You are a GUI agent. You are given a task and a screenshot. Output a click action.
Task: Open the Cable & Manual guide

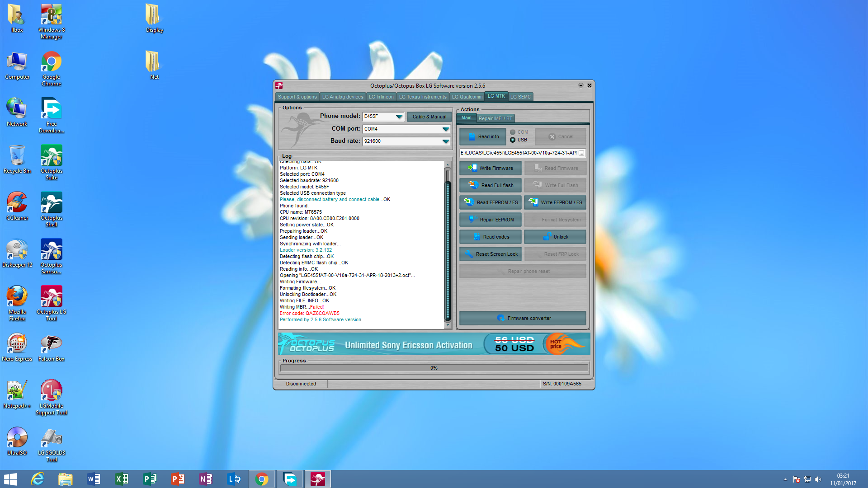pos(429,117)
